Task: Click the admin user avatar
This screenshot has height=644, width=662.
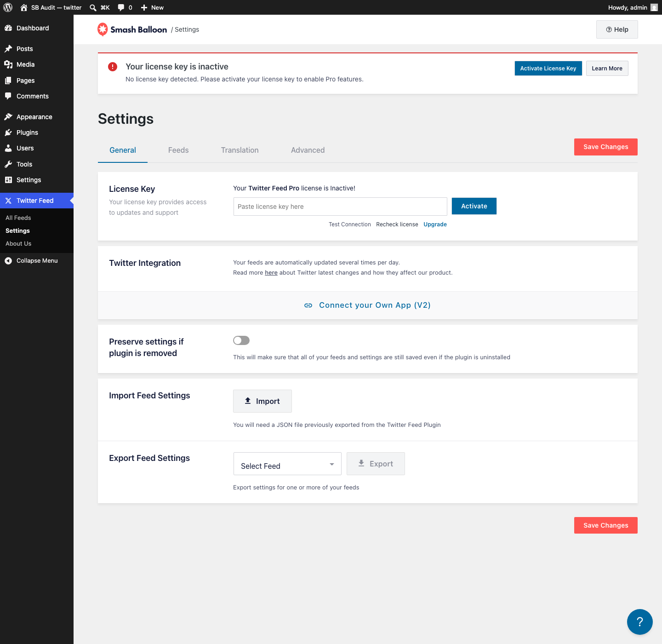Action: click(x=654, y=7)
